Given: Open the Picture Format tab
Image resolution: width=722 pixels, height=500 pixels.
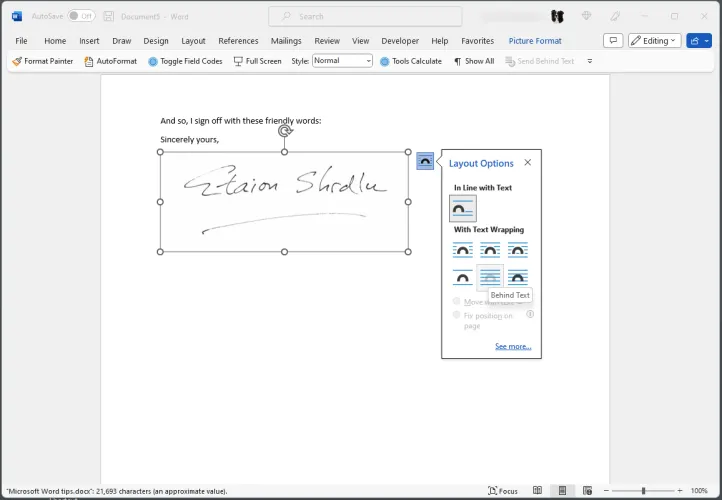Looking at the screenshot, I should 535,41.
